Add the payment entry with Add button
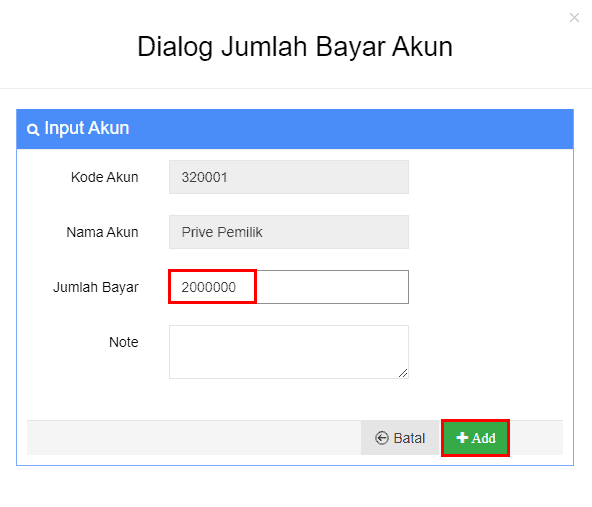The width and height of the screenshot is (592, 507). point(475,438)
